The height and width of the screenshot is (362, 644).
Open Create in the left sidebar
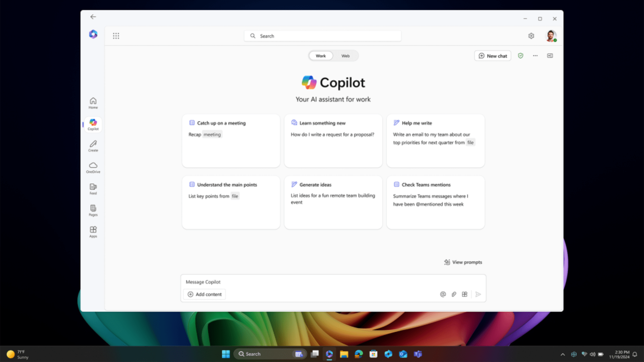93,146
